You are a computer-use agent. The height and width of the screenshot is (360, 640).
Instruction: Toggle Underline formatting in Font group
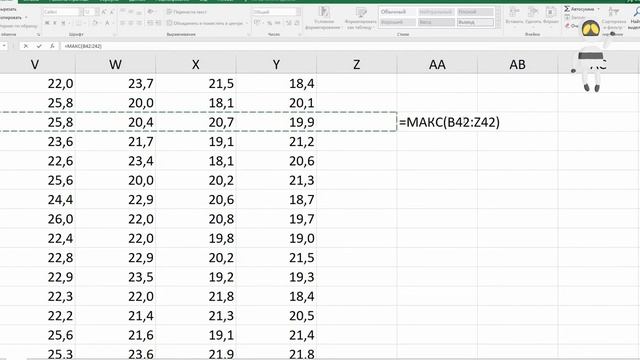[63, 23]
